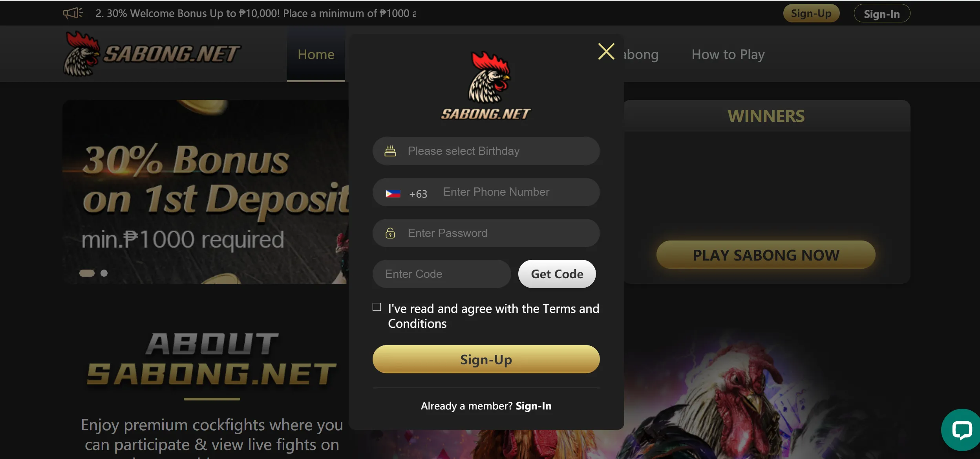Click the close X button on modal
The image size is (980, 459).
click(x=604, y=51)
